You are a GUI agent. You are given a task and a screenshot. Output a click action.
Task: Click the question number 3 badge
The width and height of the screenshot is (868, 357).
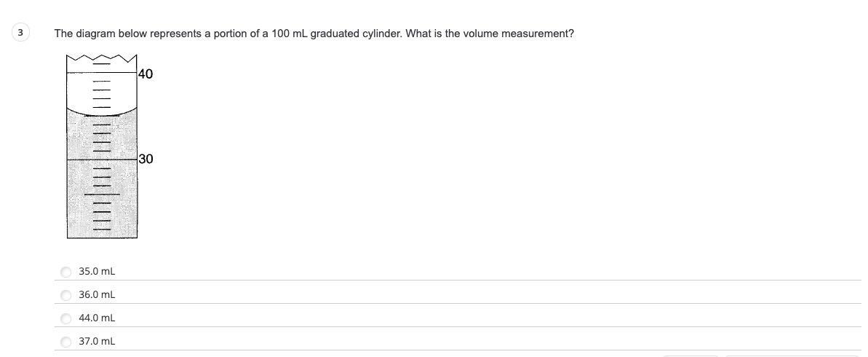pyautogui.click(x=20, y=33)
